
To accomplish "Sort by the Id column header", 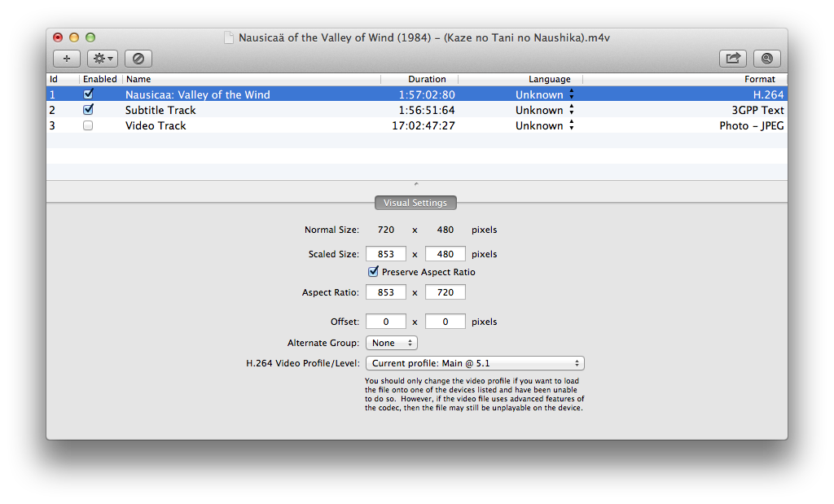I will pyautogui.click(x=64, y=79).
